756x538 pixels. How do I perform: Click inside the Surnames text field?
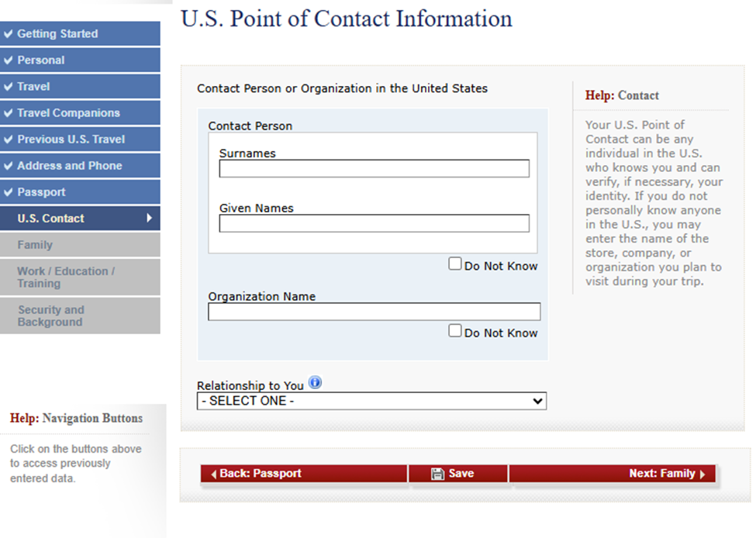[374, 169]
